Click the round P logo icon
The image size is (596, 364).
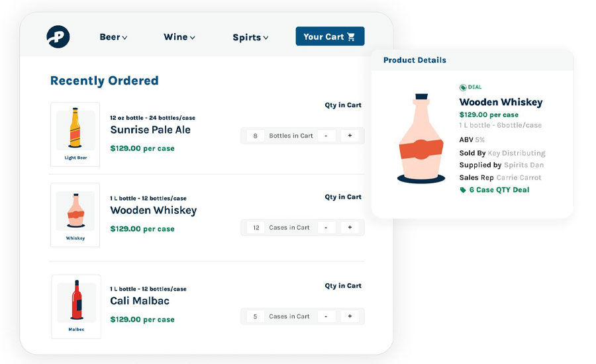58,37
